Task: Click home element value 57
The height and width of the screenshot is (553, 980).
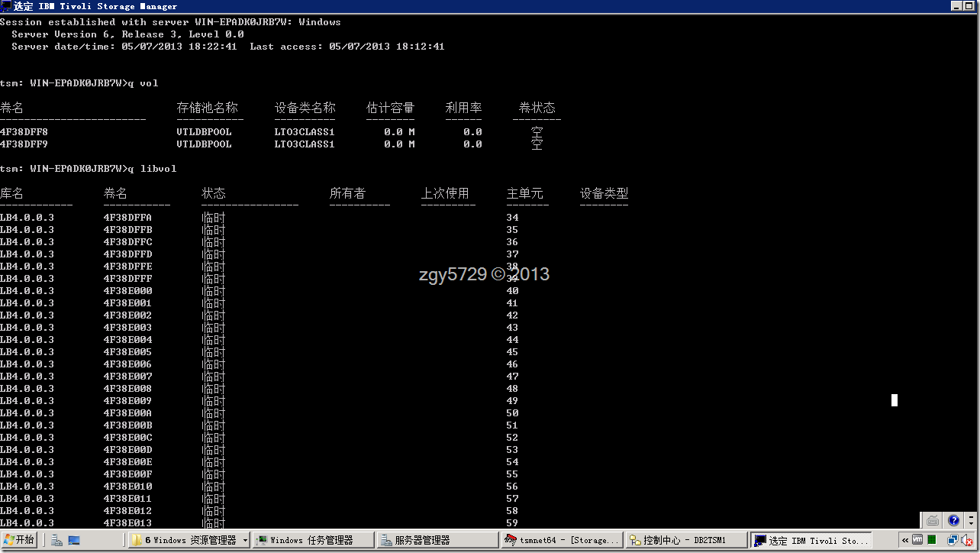Action: [512, 498]
